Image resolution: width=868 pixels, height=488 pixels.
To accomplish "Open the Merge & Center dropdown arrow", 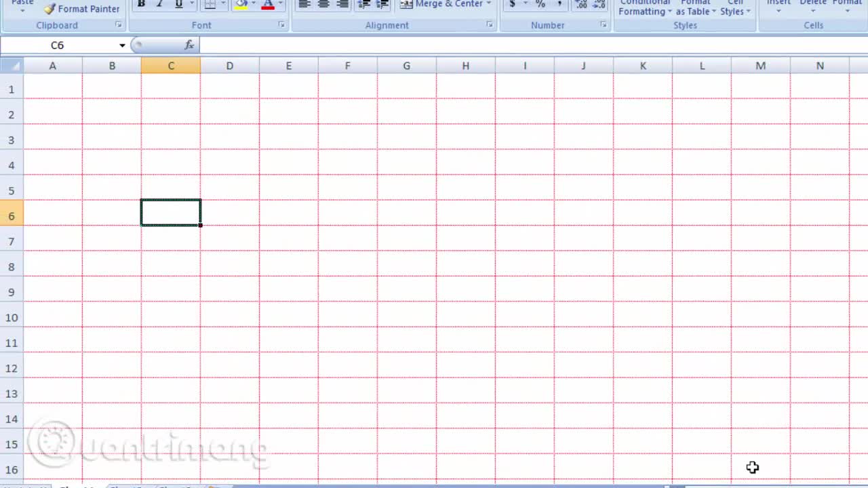I will pyautogui.click(x=488, y=4).
